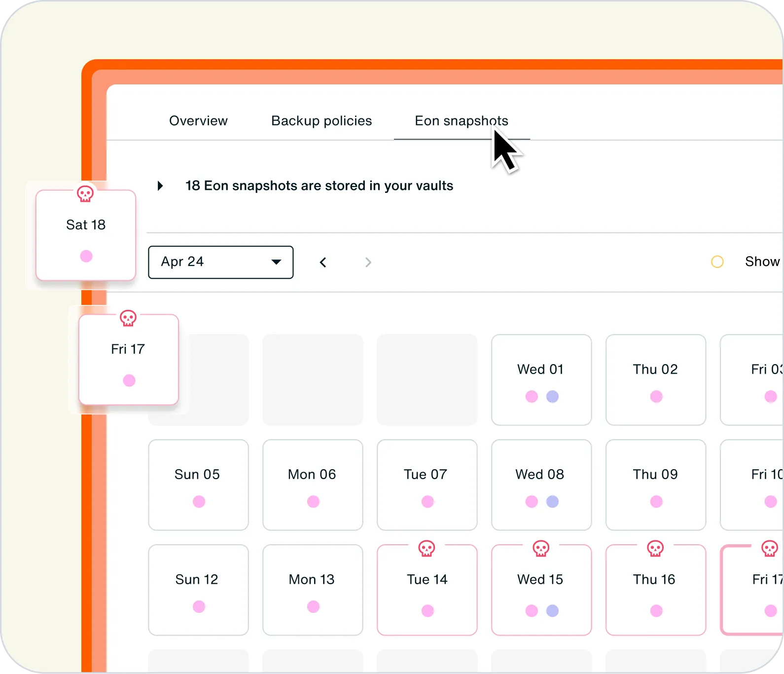Select the Thu 02 day cell
The image size is (784, 674).
point(656,380)
